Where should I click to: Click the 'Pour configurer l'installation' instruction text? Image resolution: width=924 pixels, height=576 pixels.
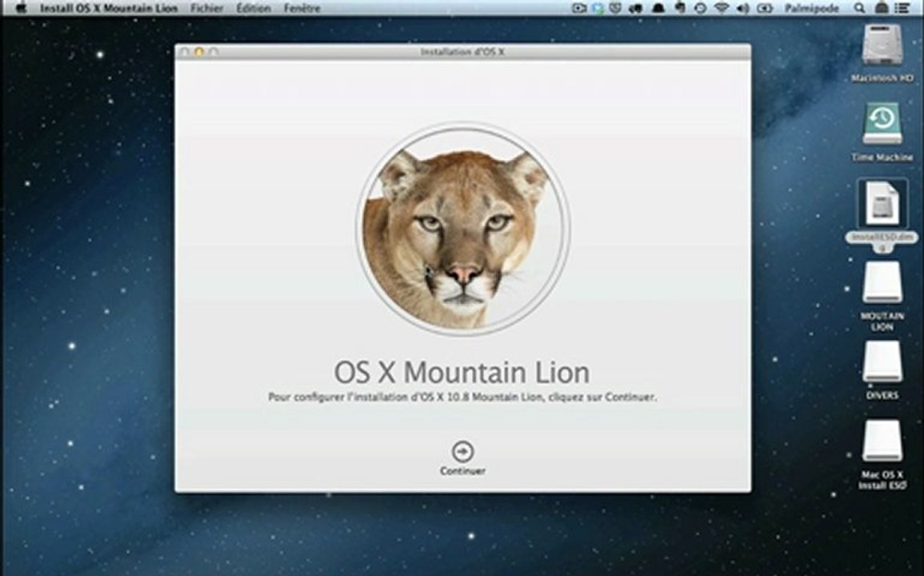[462, 397]
